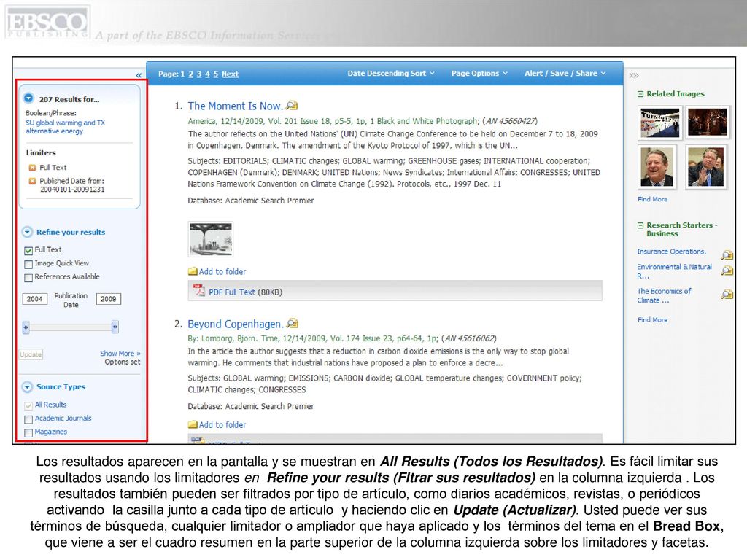The width and height of the screenshot is (747, 560).
Task: Uncheck the Full Text checkbox
Action: [x=28, y=251]
